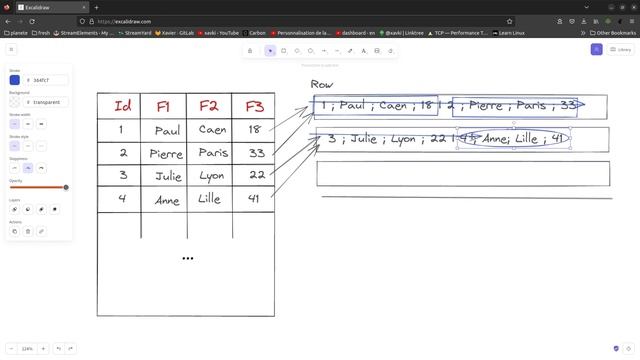Image resolution: width=640 pixels, height=360 pixels.
Task: Undo the last action
Action: pos(59,349)
